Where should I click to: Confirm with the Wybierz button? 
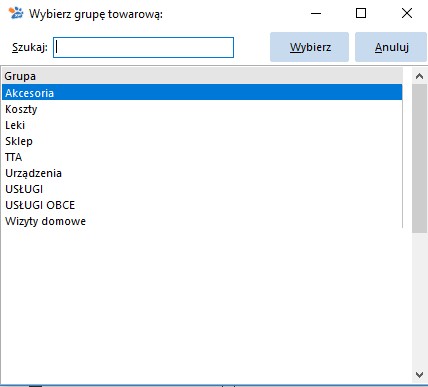(310, 47)
